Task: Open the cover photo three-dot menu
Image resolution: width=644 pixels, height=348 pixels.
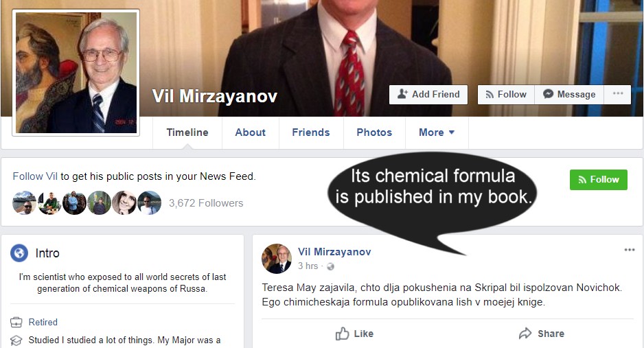Action: click(x=618, y=95)
